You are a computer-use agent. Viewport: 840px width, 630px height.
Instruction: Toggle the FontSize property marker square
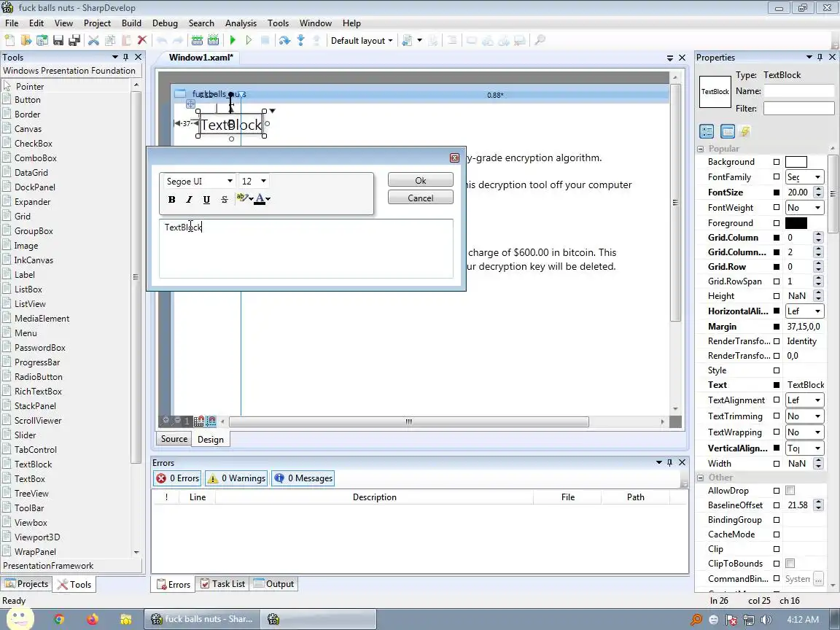click(x=777, y=192)
